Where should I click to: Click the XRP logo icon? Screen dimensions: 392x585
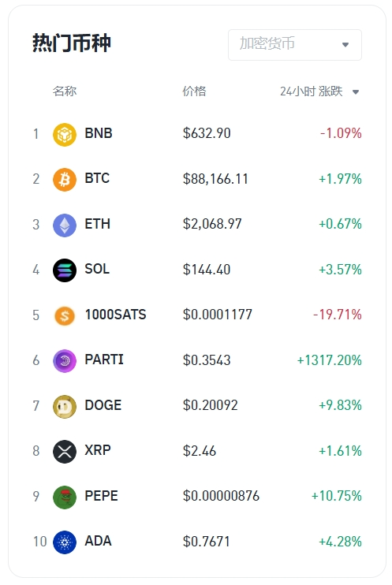click(65, 452)
